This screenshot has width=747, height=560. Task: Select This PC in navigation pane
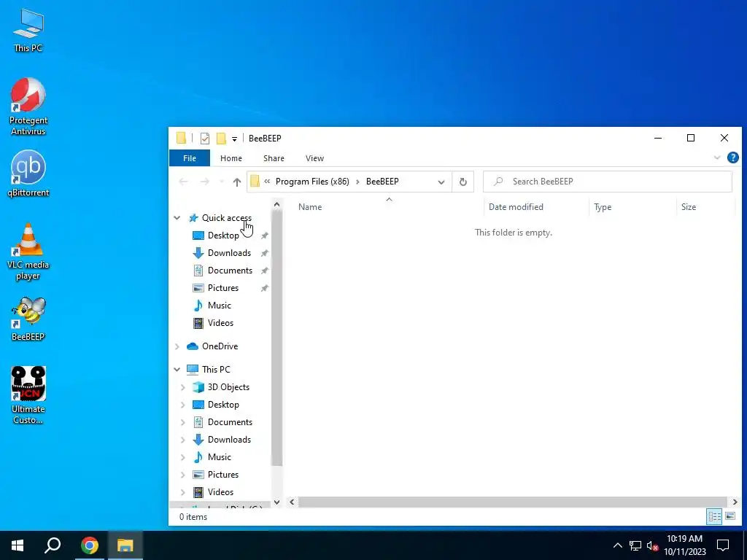pos(215,370)
